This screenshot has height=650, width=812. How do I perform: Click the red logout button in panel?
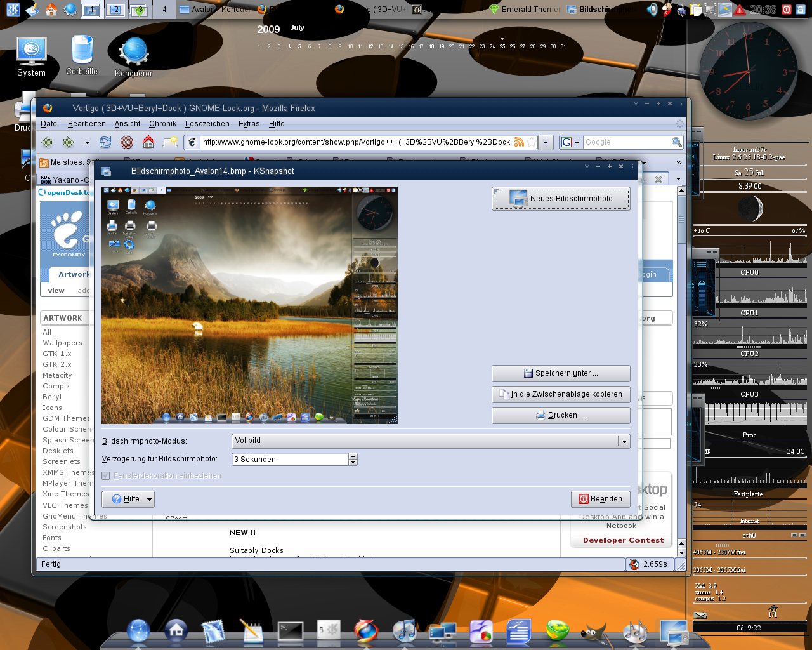[787, 10]
